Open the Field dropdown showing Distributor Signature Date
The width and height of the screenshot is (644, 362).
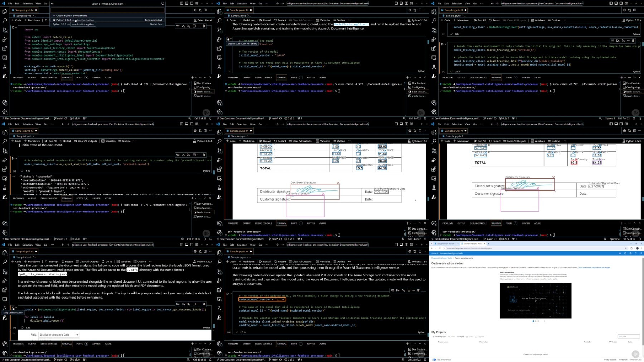(x=59, y=335)
